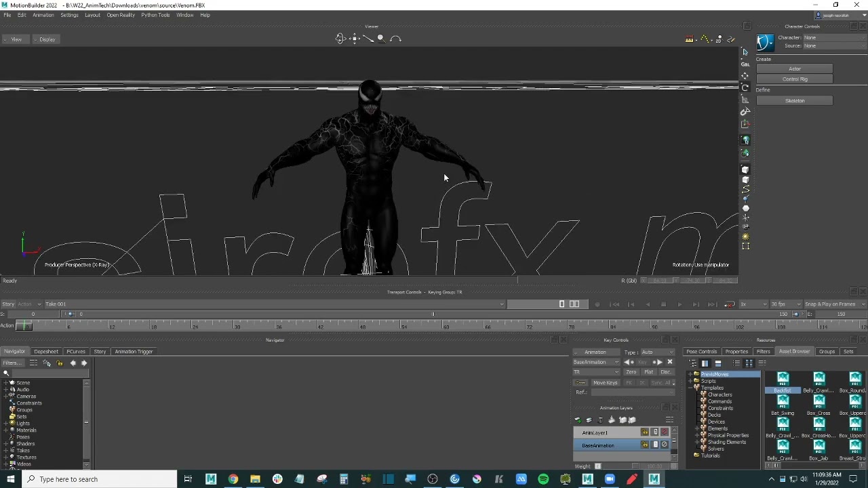This screenshot has width=868, height=488.
Task: Expand the Scene node in Navigator
Action: tap(6, 383)
